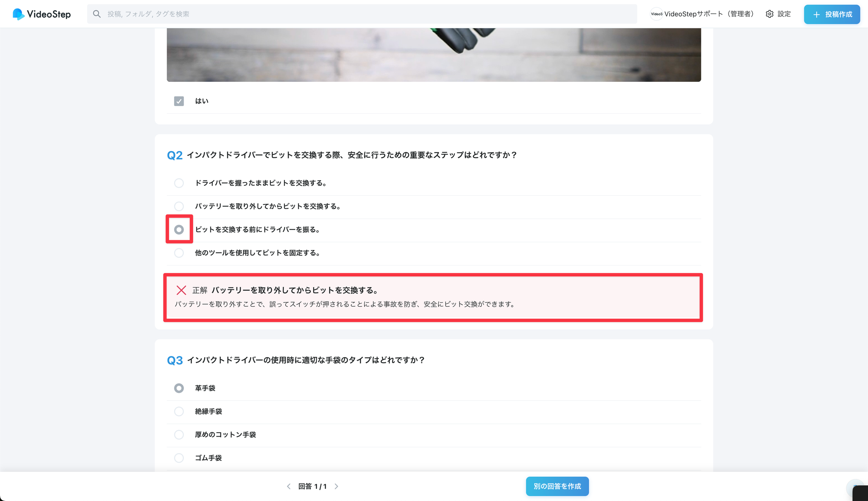Click 別の回答を作成 button
The width and height of the screenshot is (868, 501).
557,487
